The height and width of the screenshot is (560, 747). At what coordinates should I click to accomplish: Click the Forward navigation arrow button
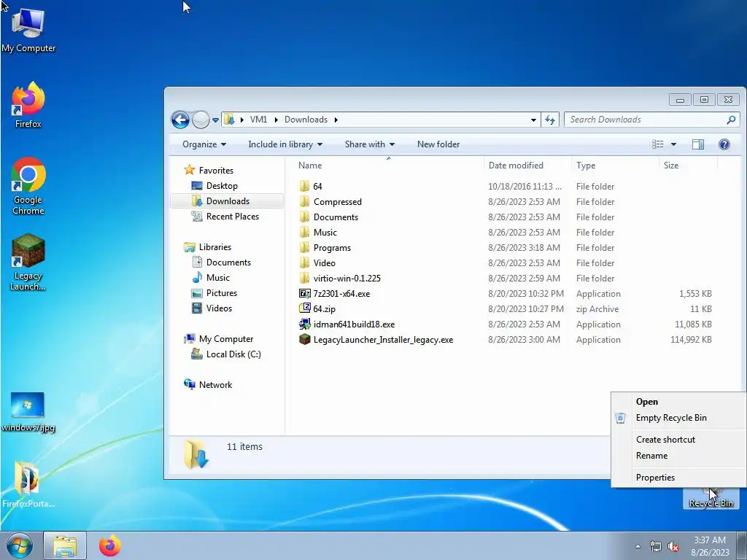pos(201,120)
